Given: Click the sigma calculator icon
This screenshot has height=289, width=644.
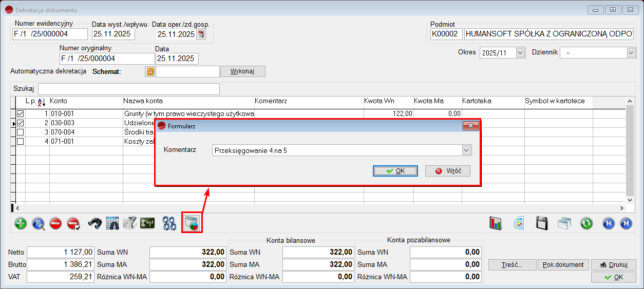Looking at the screenshot, I should (x=147, y=224).
